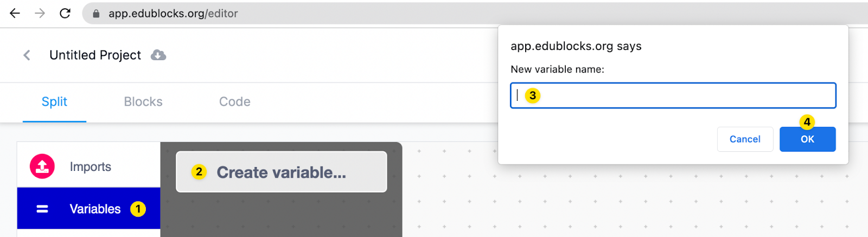The image size is (868, 237).
Task: Select the Imports category label
Action: pos(91,167)
